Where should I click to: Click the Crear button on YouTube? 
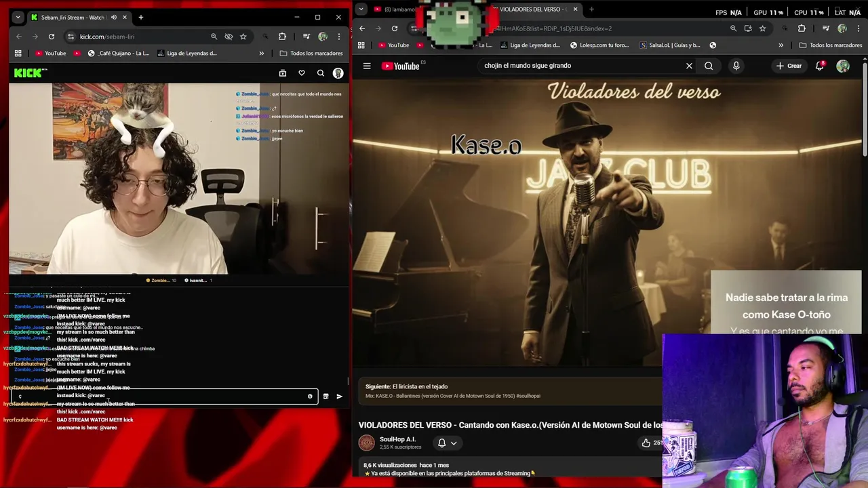coord(789,66)
